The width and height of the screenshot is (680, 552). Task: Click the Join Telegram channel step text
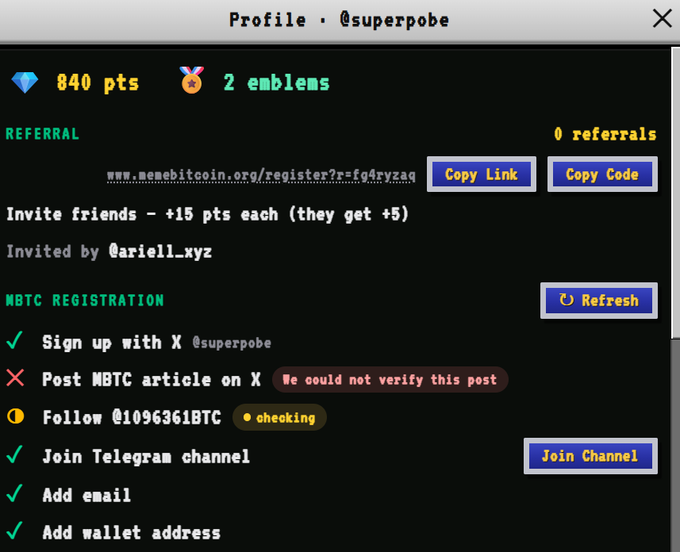(146, 457)
